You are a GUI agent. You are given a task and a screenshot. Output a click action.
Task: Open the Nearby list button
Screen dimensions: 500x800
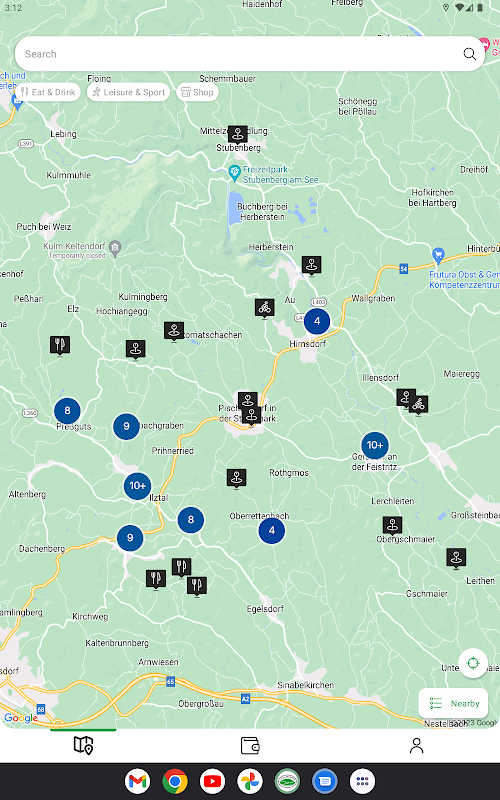[453, 704]
